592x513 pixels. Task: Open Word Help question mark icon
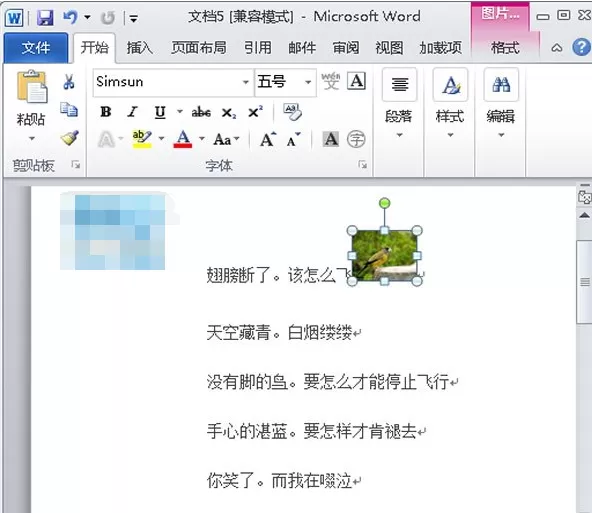[581, 47]
